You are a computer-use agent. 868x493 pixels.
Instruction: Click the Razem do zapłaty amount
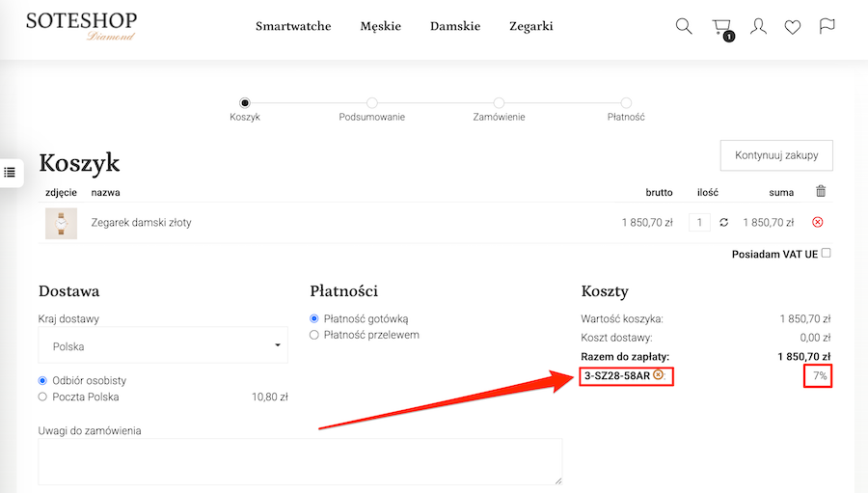pyautogui.click(x=803, y=356)
